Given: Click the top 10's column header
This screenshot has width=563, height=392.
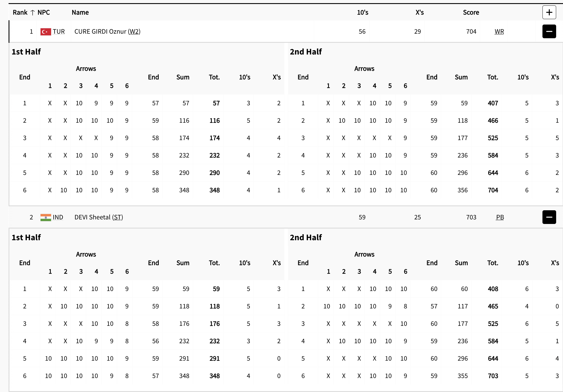Looking at the screenshot, I should pyautogui.click(x=363, y=13).
